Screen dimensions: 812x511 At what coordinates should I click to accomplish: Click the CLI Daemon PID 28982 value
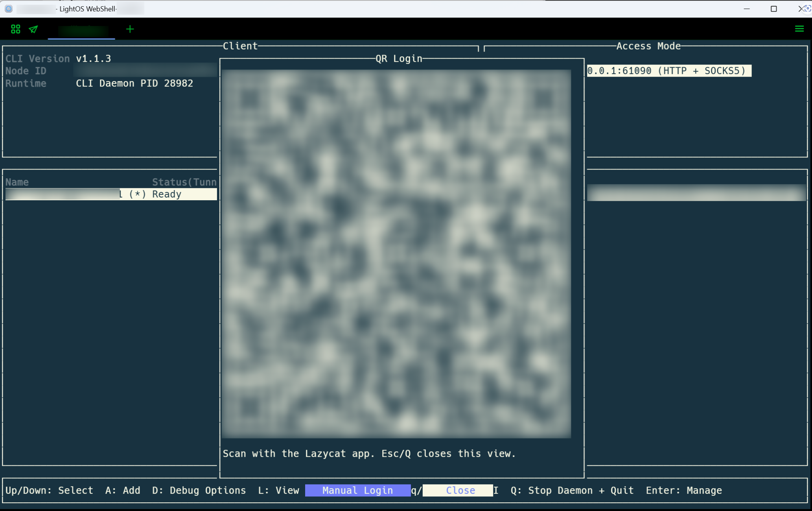coord(134,83)
